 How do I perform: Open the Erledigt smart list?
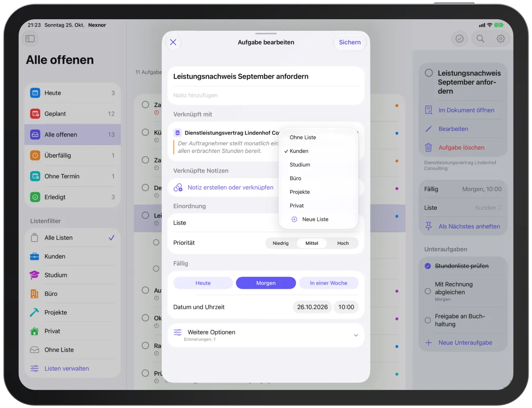[x=72, y=197]
